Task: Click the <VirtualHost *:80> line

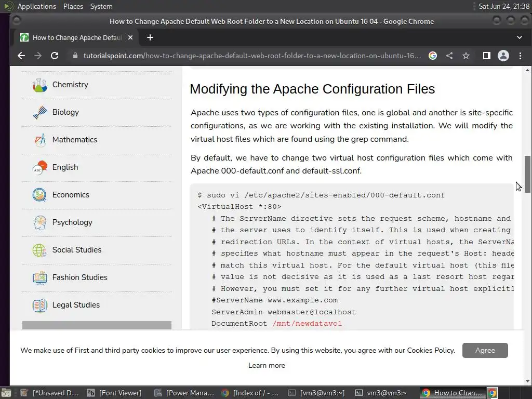Action: tap(239, 207)
